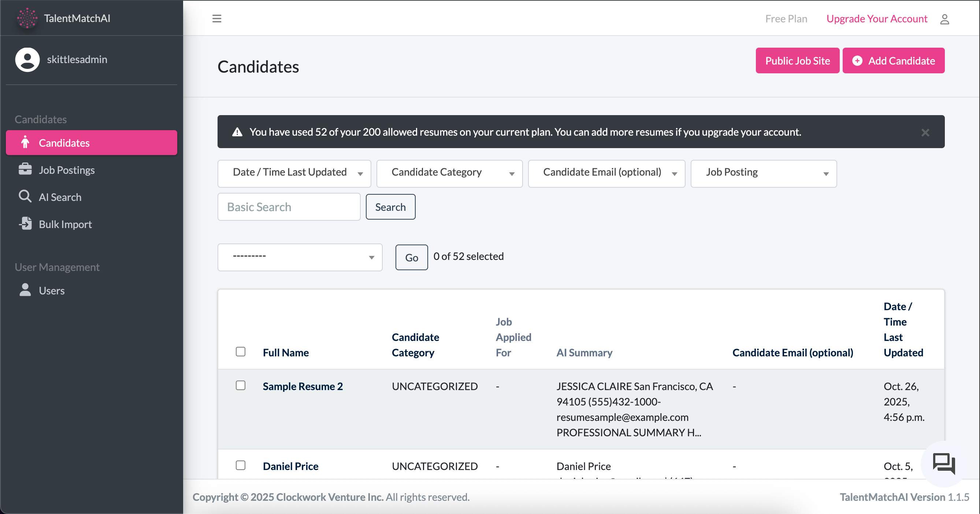Open the Users page from User Management
This screenshot has width=980, height=514.
click(x=52, y=290)
